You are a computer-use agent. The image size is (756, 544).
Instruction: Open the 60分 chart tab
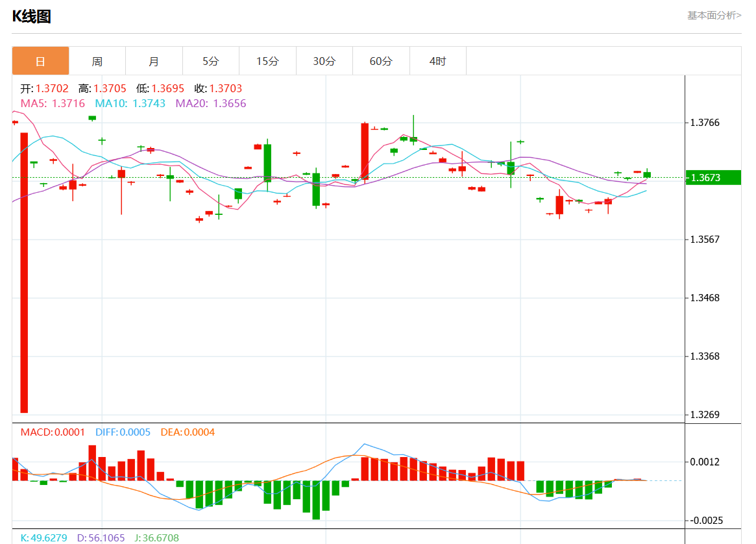tap(381, 61)
